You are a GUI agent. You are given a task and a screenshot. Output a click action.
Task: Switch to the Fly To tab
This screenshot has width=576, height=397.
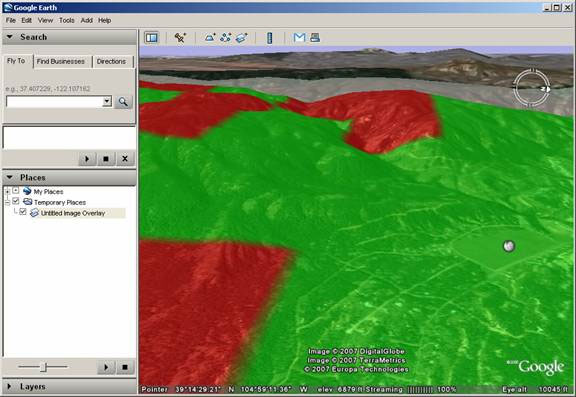[x=17, y=61]
